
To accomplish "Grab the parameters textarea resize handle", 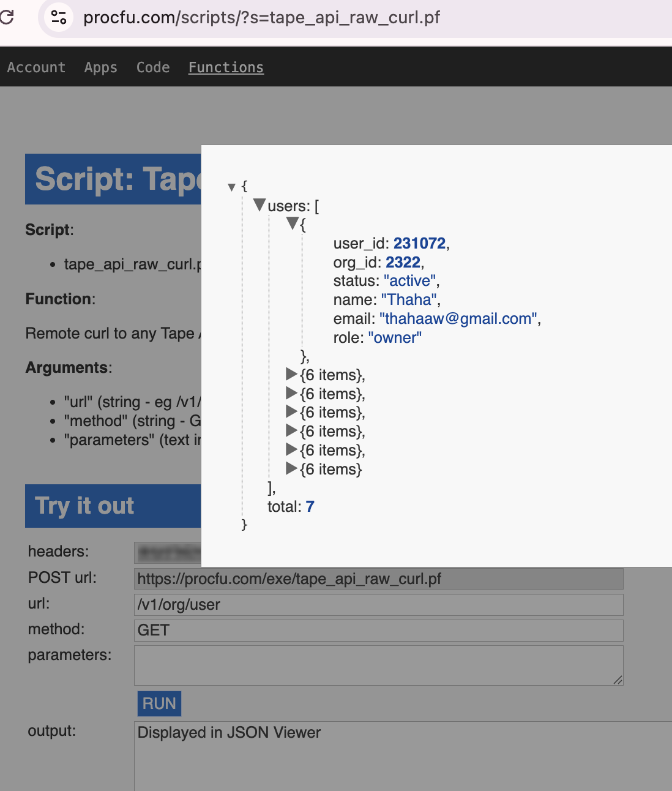I will [x=618, y=680].
